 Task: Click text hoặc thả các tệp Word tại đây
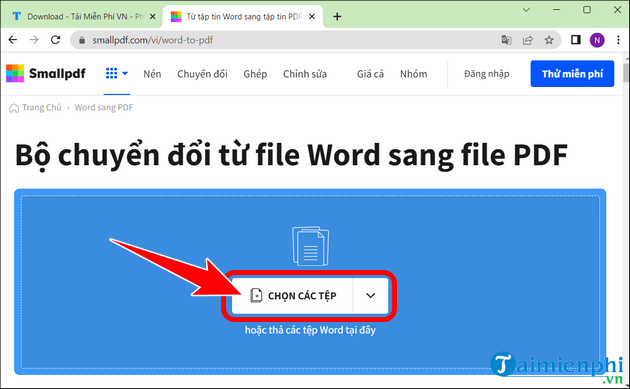tap(310, 330)
